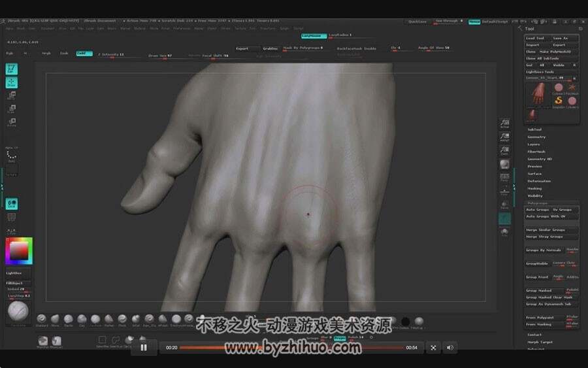Click Auto Groups With UV
Viewport: 588px width, 368px height.
click(x=551, y=216)
